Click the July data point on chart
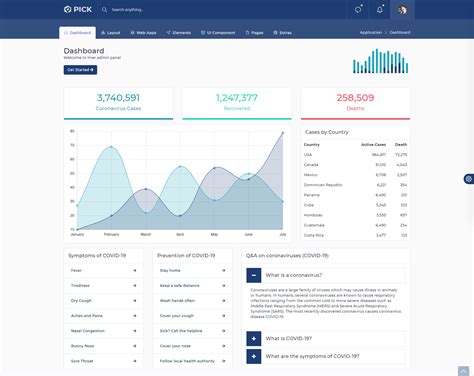Screen dimensions: 474x376 (283, 133)
